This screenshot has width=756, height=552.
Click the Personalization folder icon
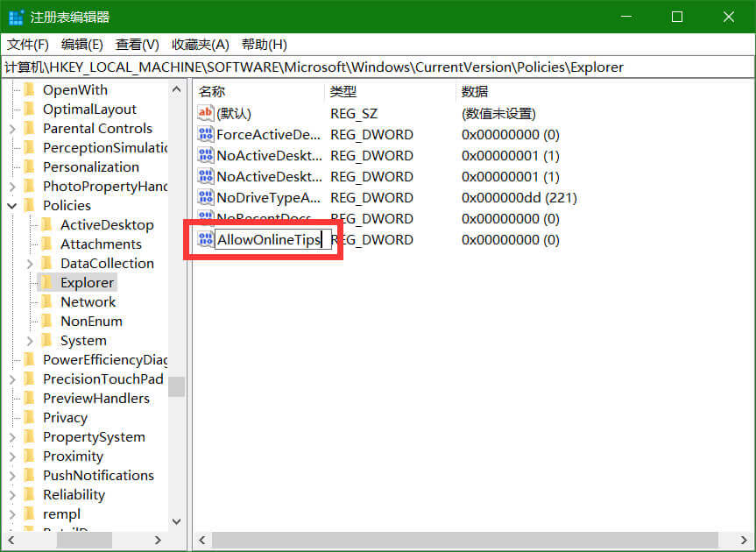coord(30,166)
